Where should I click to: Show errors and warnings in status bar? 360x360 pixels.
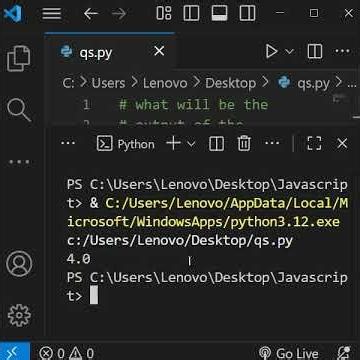point(66,353)
